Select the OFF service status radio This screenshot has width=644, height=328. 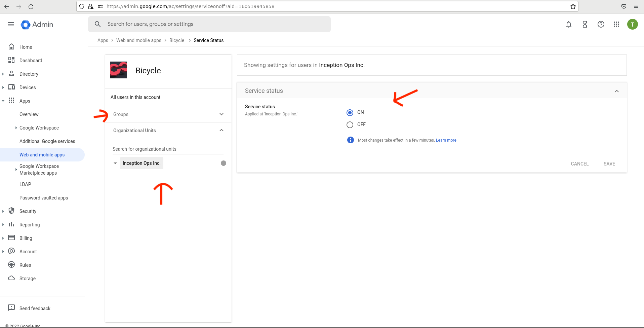350,125
